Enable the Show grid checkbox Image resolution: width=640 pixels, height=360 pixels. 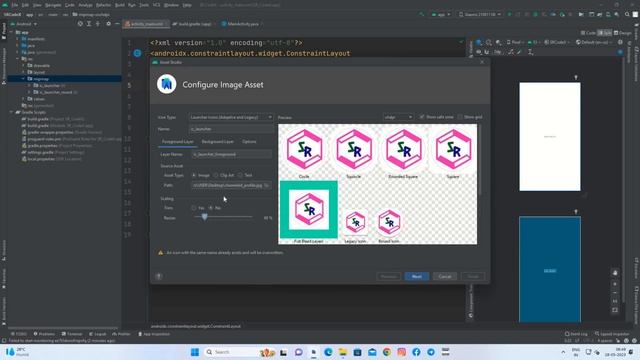460,117
